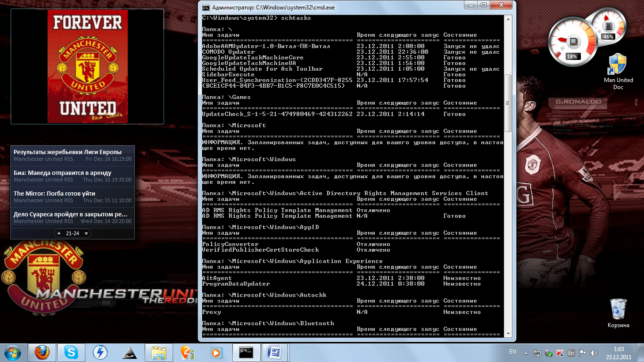Screen dimensions: 644x362
Task: Click the 'COMODO Updater' row
Action: coord(351,52)
